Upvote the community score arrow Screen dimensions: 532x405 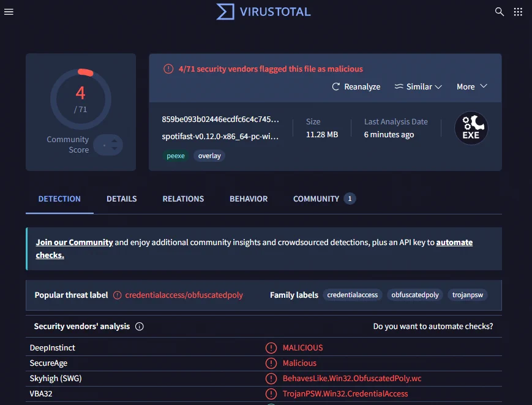[x=114, y=140]
